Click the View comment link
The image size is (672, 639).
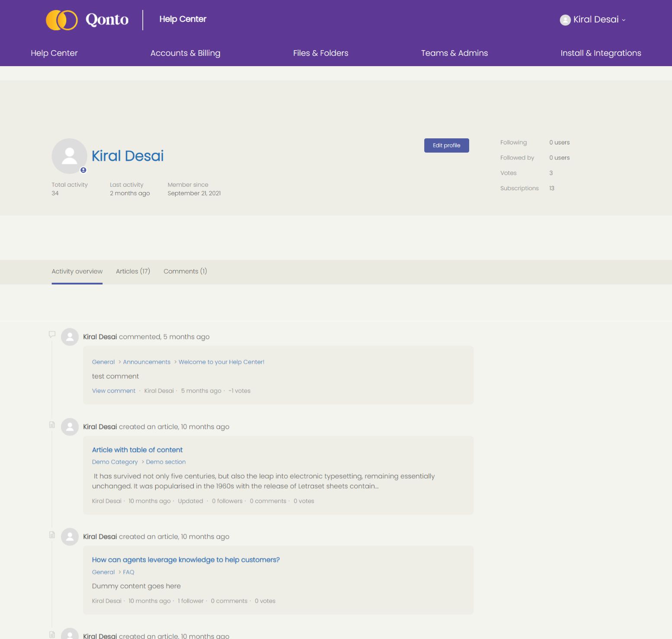pyautogui.click(x=114, y=391)
